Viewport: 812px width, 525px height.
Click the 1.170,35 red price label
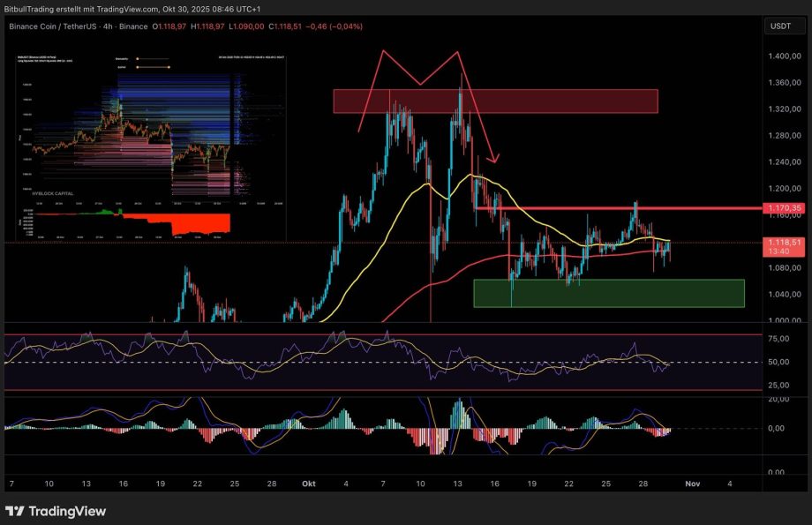click(785, 208)
